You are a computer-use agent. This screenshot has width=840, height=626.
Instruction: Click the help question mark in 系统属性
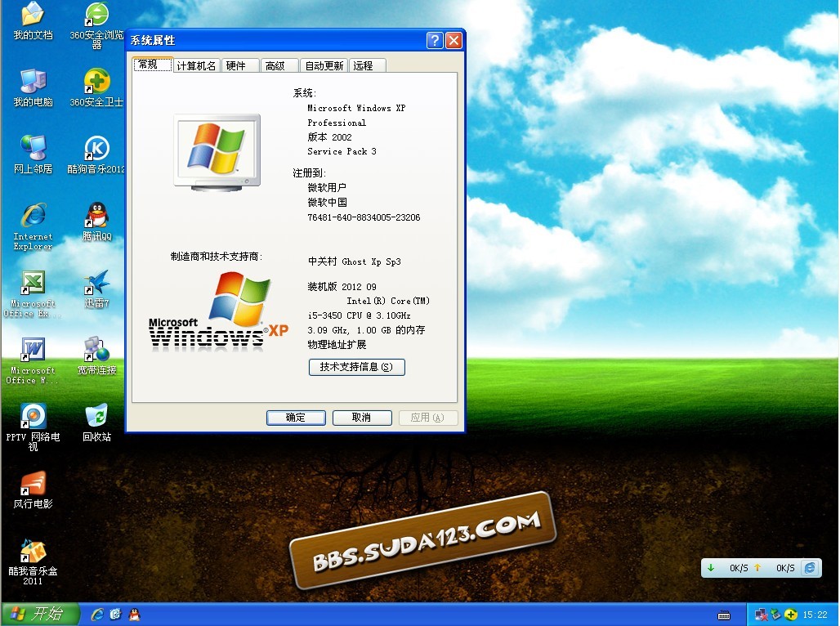coord(435,40)
